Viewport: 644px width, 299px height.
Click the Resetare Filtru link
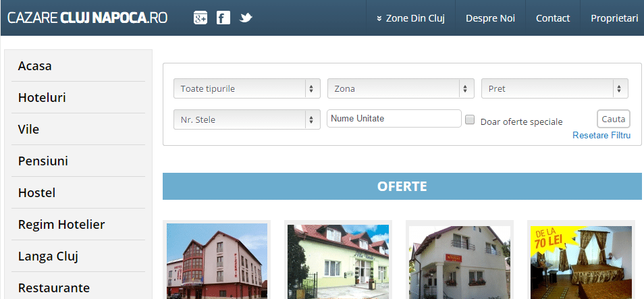click(x=601, y=136)
